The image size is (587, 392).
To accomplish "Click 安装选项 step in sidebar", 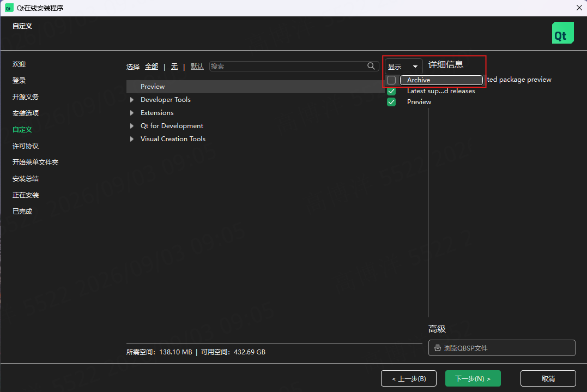I will coord(26,113).
